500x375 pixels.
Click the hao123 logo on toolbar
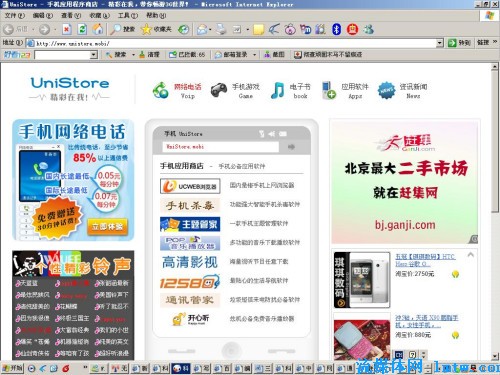click(17, 55)
